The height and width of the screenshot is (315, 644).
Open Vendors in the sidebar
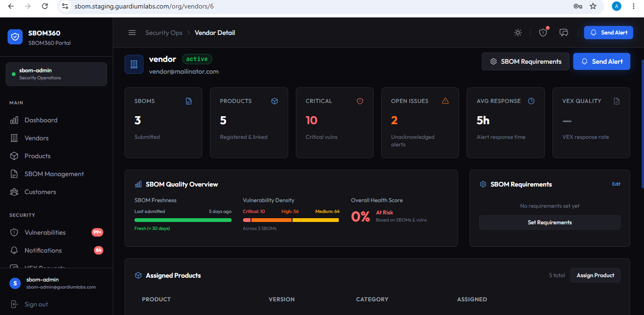56,138
